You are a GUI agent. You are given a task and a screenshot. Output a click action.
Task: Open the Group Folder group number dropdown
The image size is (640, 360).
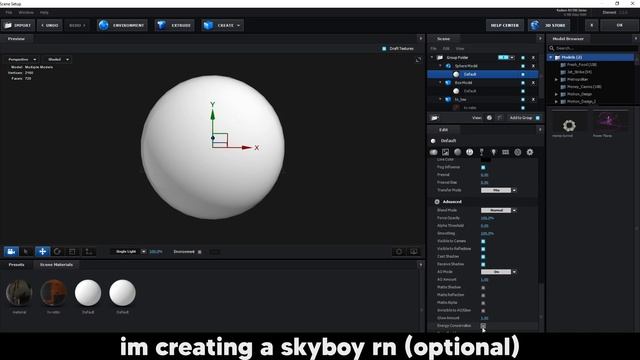(x=506, y=58)
